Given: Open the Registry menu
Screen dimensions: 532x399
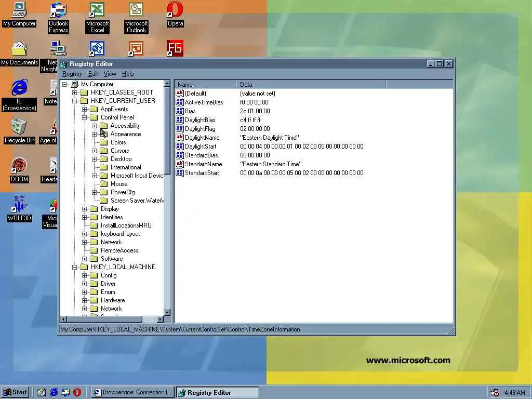Looking at the screenshot, I should click(x=72, y=74).
